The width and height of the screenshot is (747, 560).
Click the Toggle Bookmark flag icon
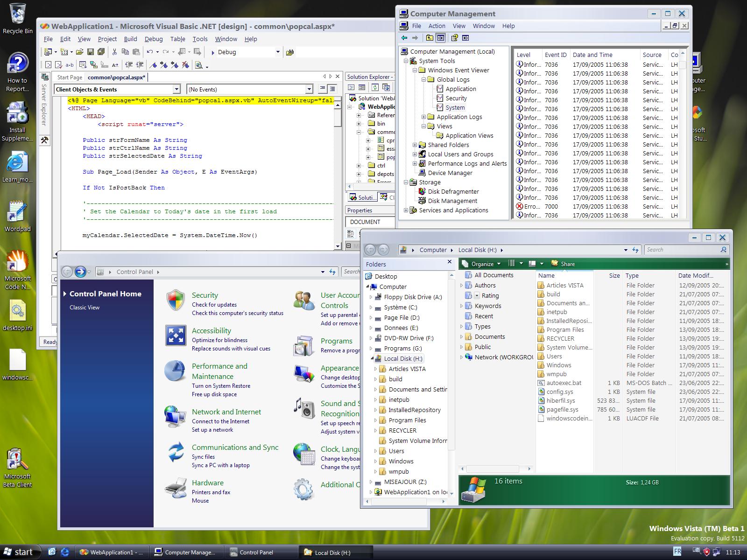tap(154, 65)
